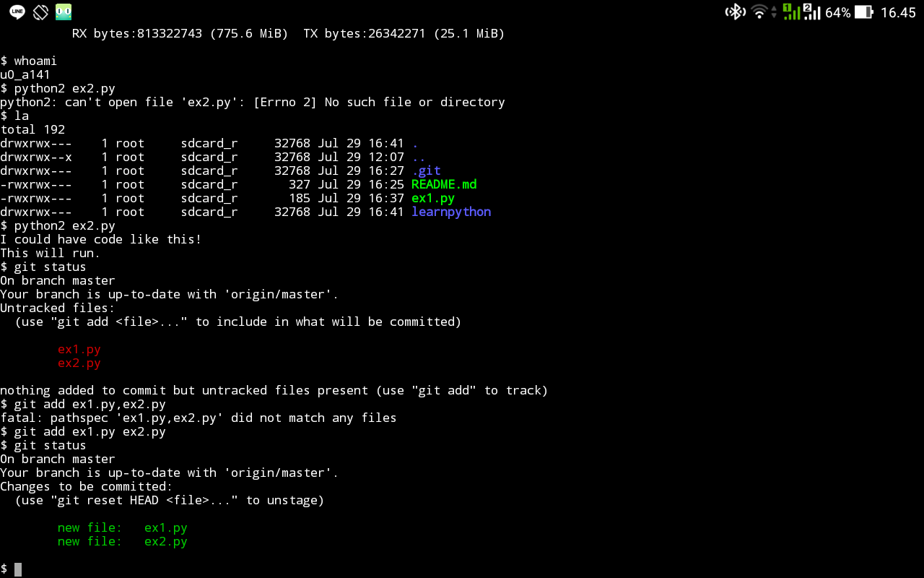Image resolution: width=924 pixels, height=578 pixels.
Task: Tap the SIM 2 signal strength icon
Action: tap(812, 12)
